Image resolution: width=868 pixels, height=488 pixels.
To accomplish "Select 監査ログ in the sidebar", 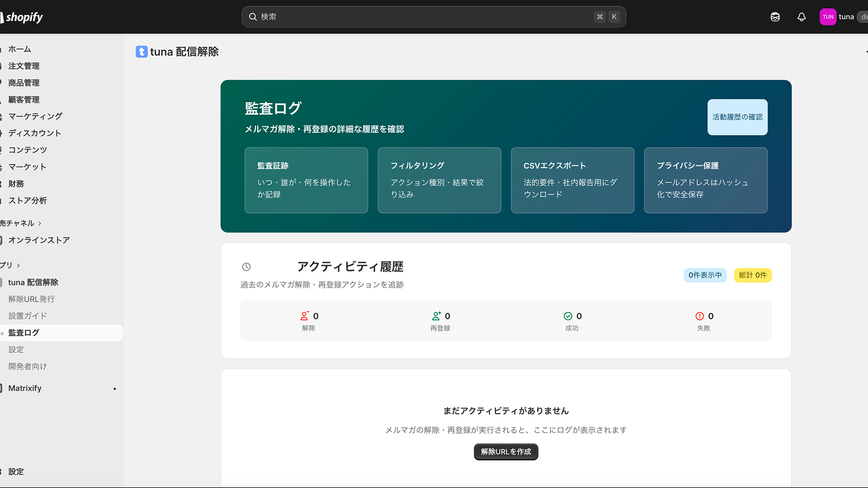I will coord(61,332).
